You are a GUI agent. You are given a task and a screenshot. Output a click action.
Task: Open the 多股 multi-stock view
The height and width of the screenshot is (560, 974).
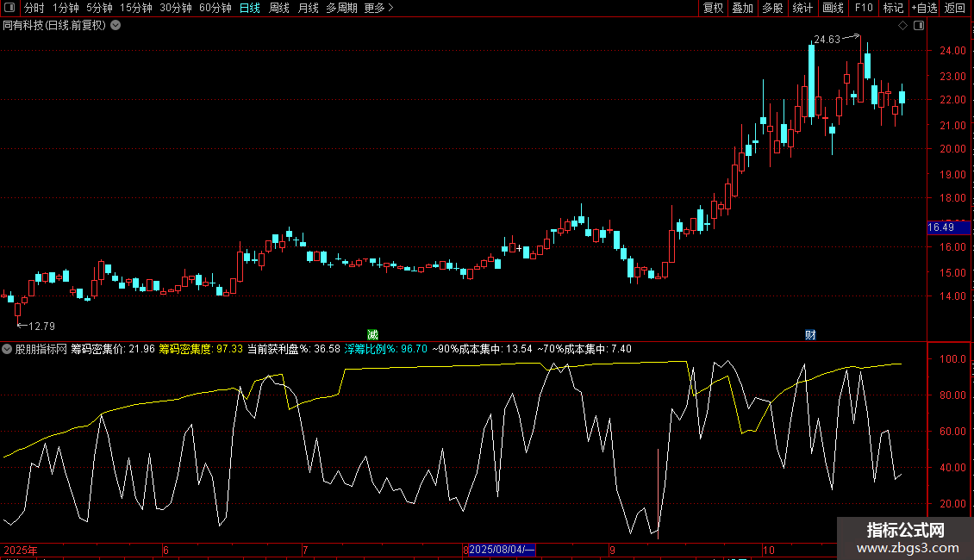point(773,8)
